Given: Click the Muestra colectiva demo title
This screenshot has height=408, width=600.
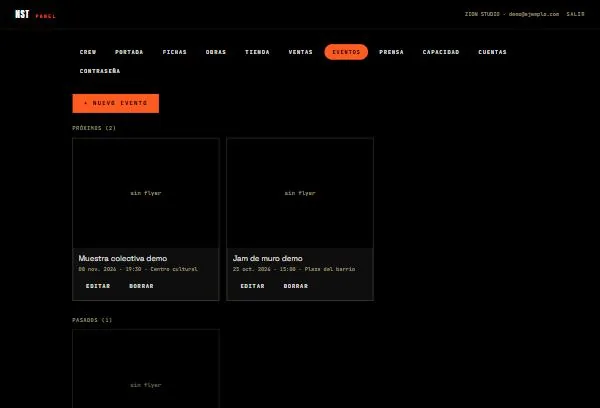Looking at the screenshot, I should click(123, 258).
